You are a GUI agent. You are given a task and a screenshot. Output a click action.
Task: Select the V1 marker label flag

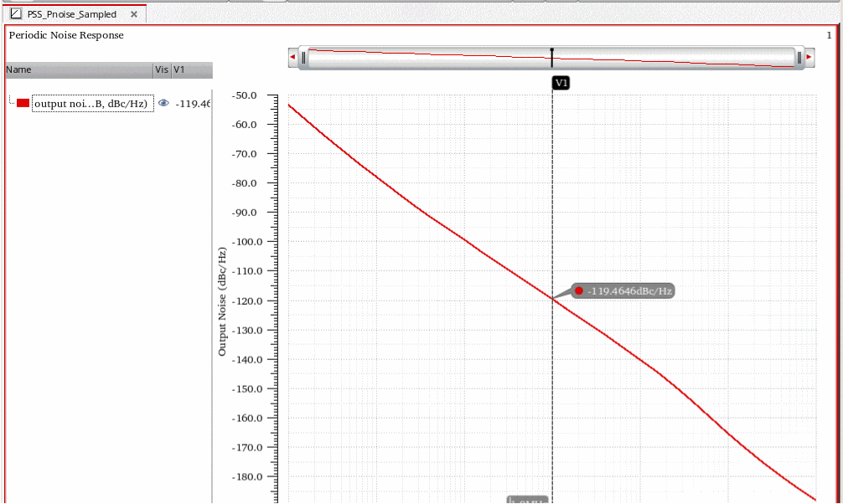coord(561,83)
